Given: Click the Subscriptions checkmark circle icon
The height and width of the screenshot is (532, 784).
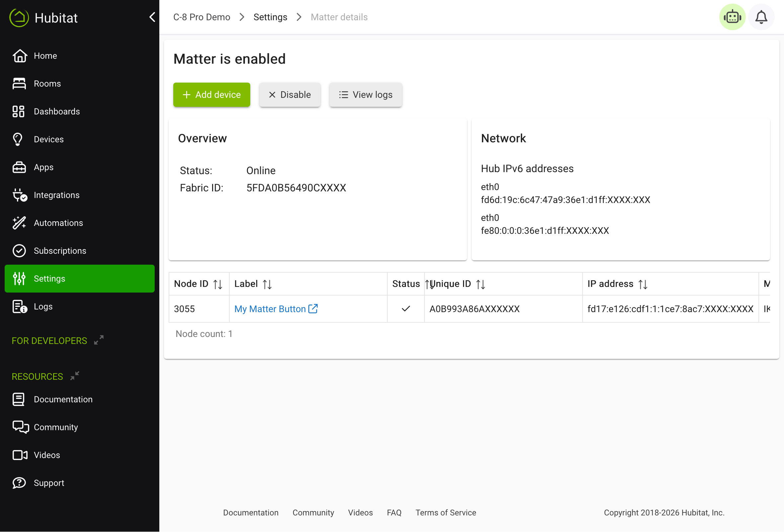Looking at the screenshot, I should click(19, 251).
